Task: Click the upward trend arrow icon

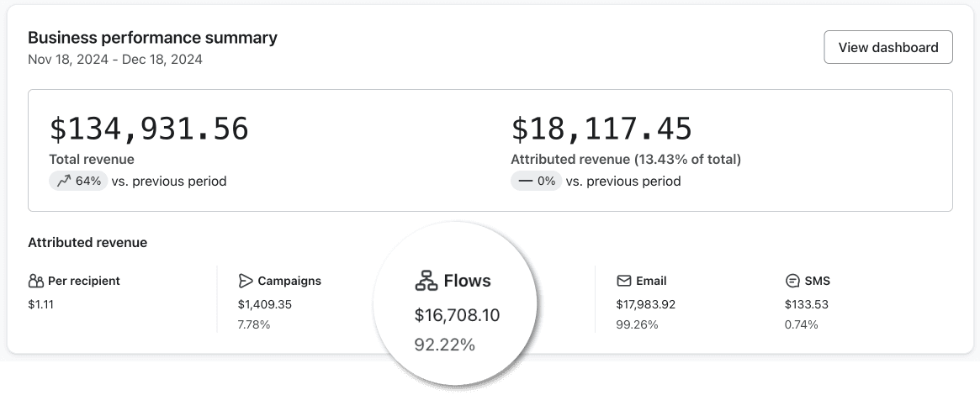Action: pos(64,181)
